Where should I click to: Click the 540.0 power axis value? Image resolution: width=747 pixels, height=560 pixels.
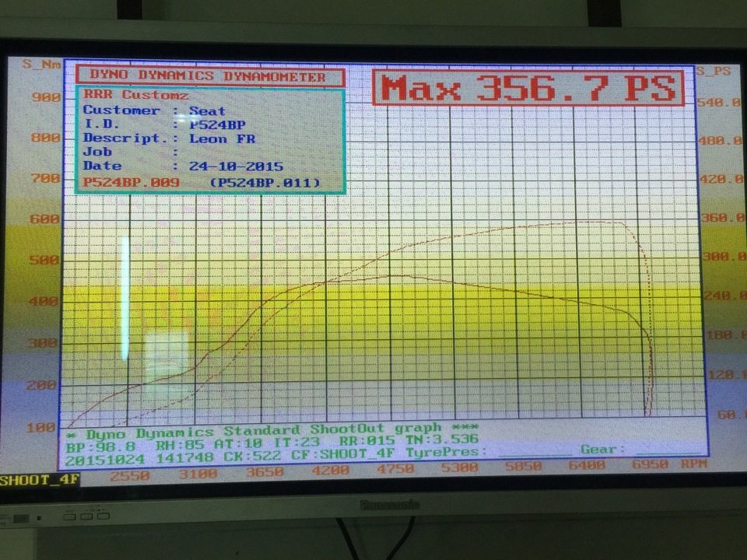pos(719,103)
